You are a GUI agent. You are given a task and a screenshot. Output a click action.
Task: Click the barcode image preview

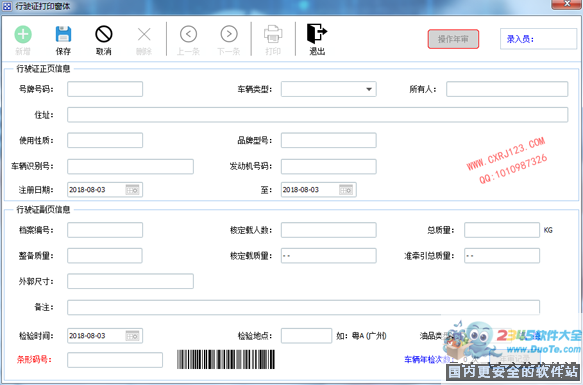(226, 359)
